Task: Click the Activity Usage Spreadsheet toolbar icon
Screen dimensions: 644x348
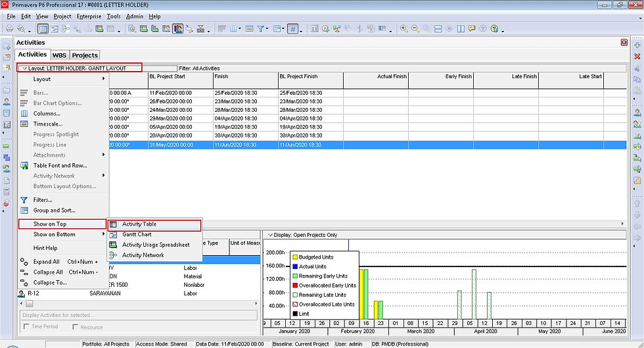Action: point(99,29)
